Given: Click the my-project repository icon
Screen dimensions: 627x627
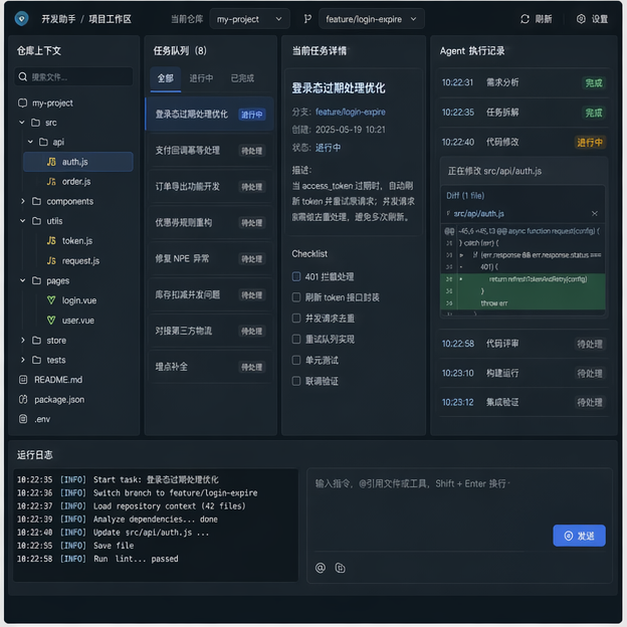Looking at the screenshot, I should 22,103.
